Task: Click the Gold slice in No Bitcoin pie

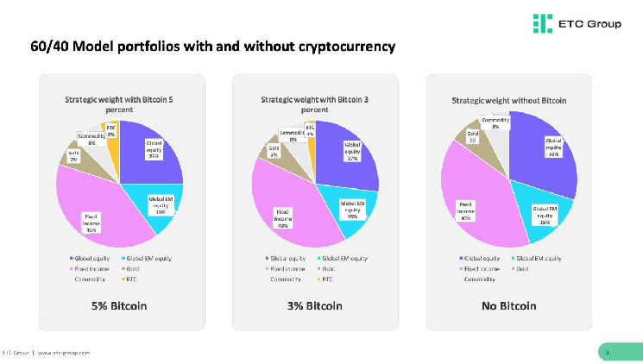Action: click(475, 147)
